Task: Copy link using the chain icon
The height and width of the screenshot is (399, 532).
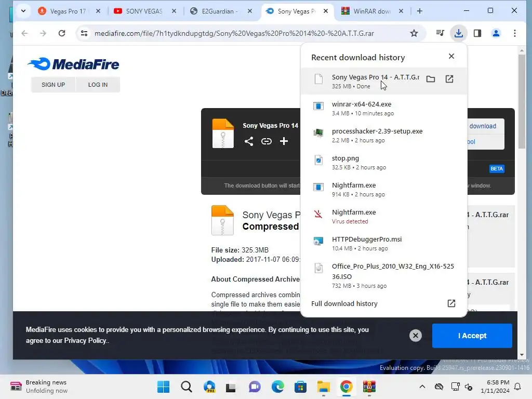Action: [267, 141]
